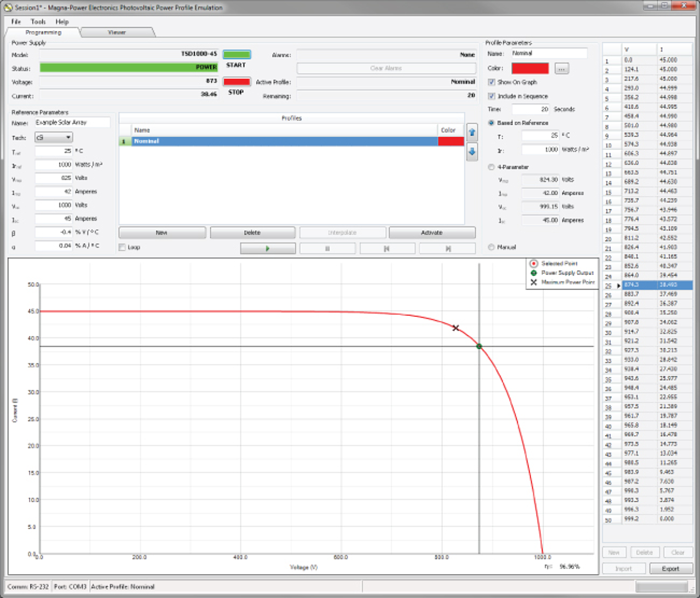
Task: Click New button below the V-I table
Action: pyautogui.click(x=614, y=553)
